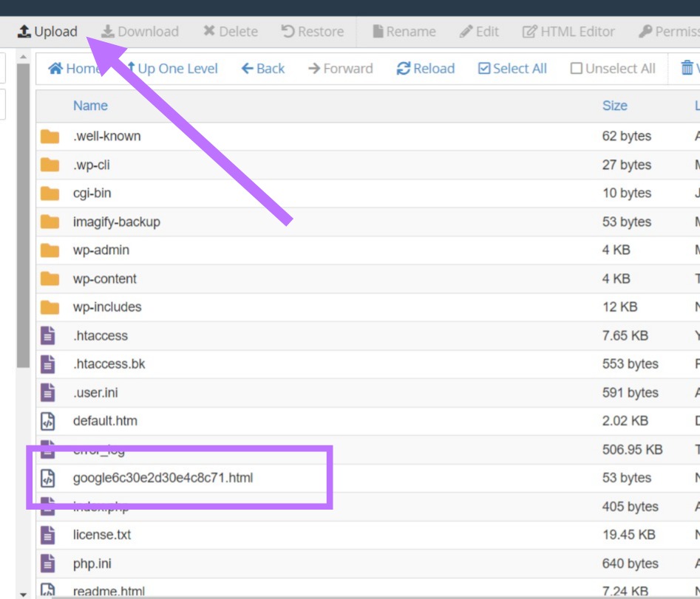Image resolution: width=700 pixels, height=599 pixels.
Task: Sort files by Size column header
Action: [x=614, y=106]
